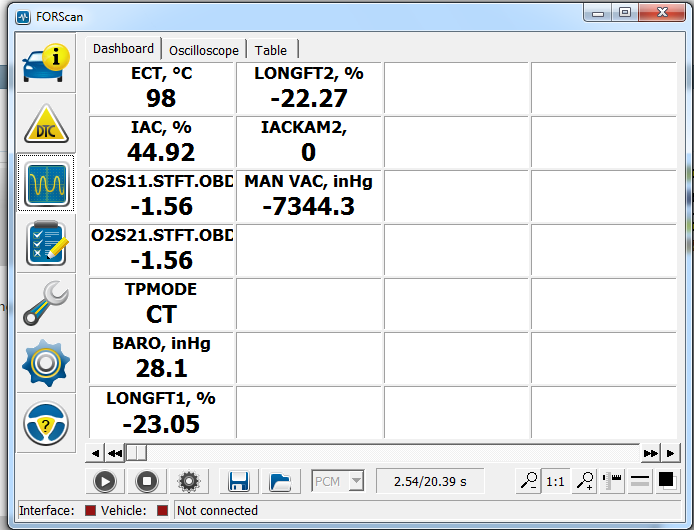The width and height of the screenshot is (694, 530).
Task: Zoom out with the magnifier minus
Action: [528, 481]
